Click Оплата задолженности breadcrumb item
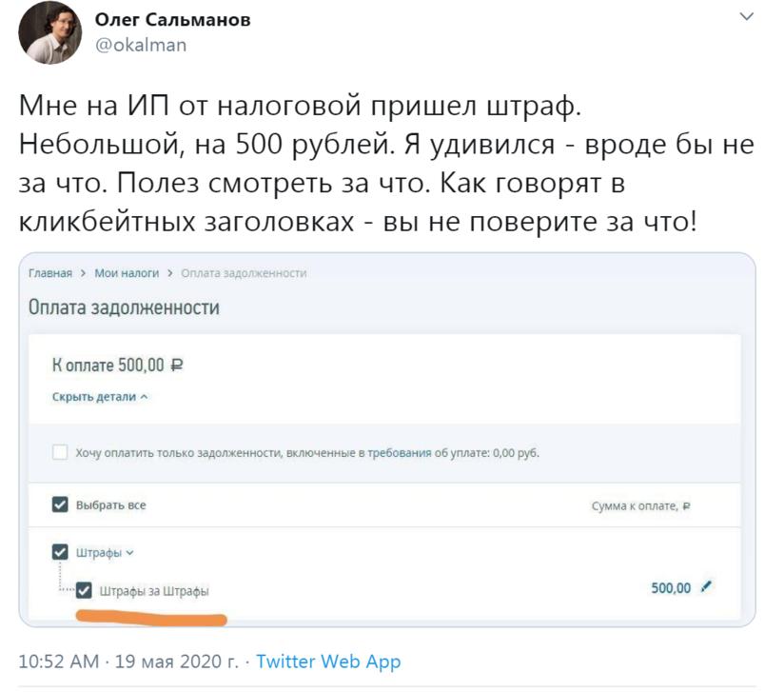The width and height of the screenshot is (784, 692). tap(244, 273)
